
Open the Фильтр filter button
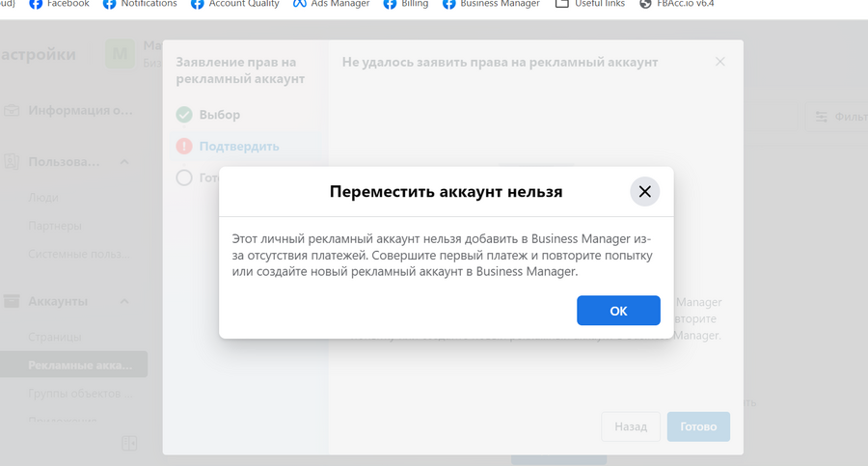pos(837,117)
